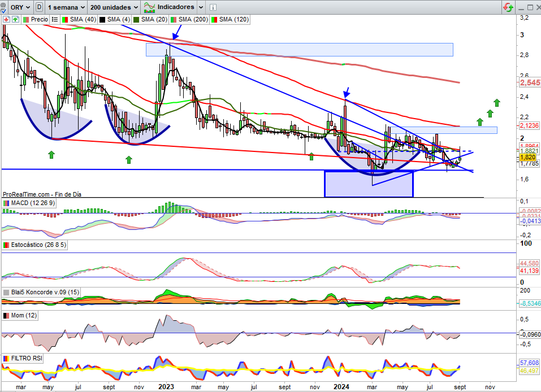Click the dark green SMA (20) swatch

[x=136, y=20]
